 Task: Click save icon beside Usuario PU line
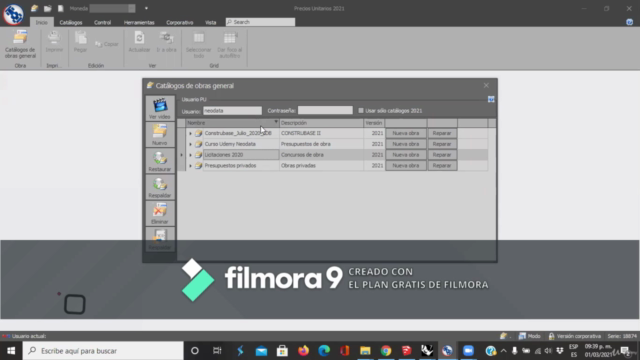tap(491, 99)
